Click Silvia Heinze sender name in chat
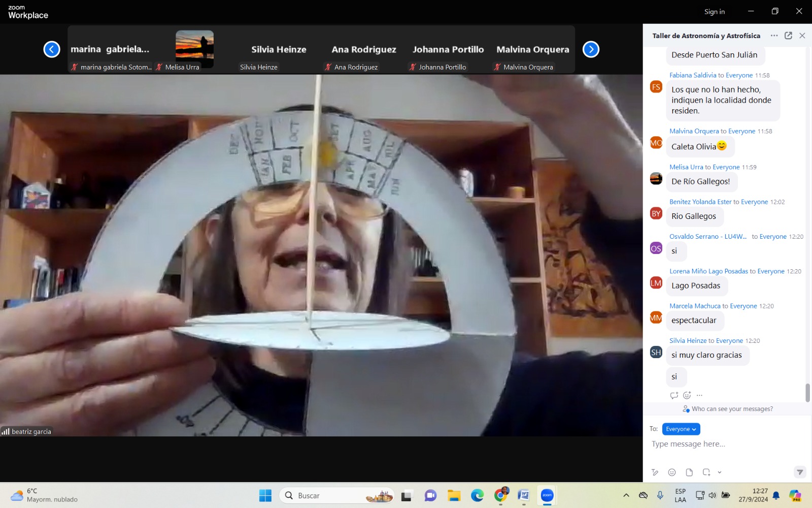812x508 pixels. coord(688,341)
